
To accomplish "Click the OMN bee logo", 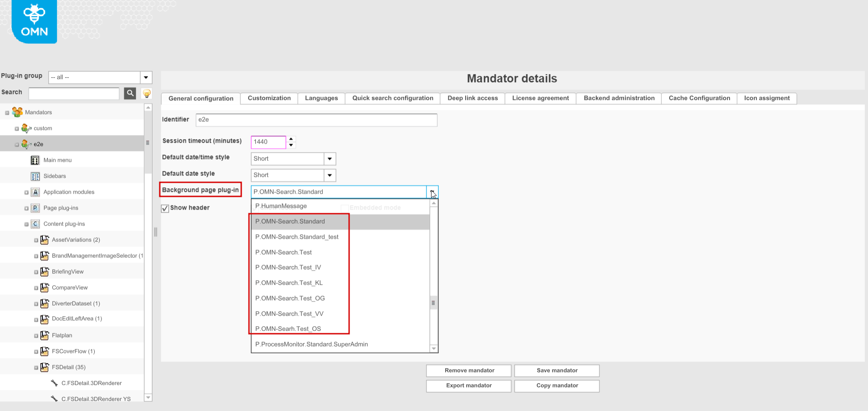I will 33,18.
